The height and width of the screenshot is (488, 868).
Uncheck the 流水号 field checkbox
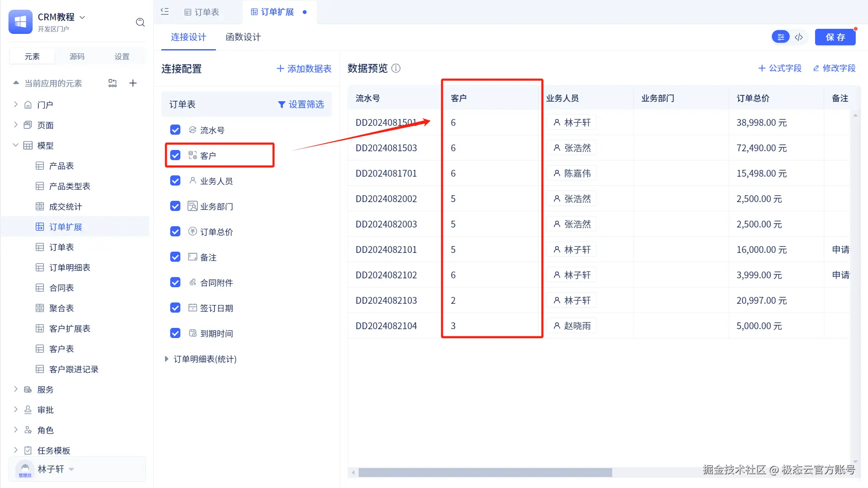(x=175, y=130)
